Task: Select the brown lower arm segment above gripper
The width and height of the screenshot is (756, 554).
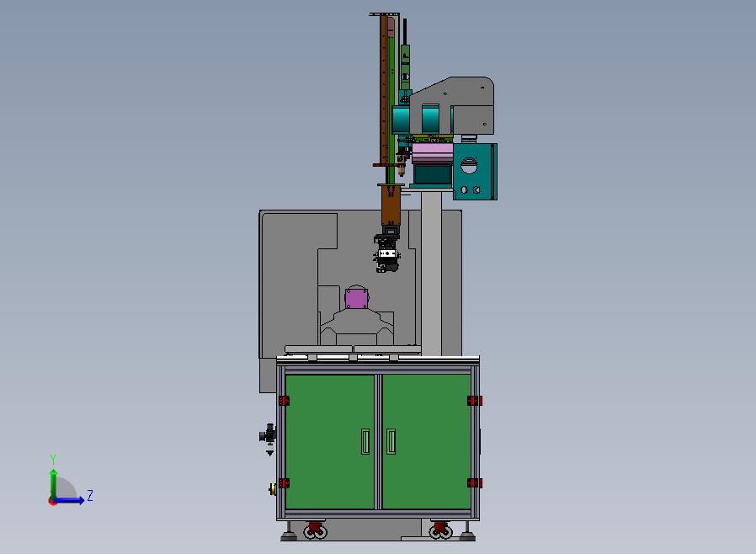Action: [x=391, y=205]
